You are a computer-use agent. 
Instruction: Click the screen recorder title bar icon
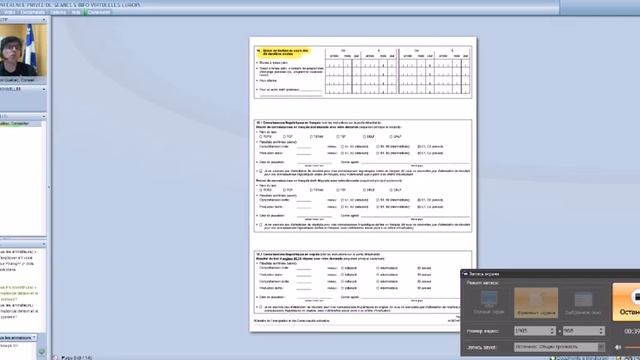click(466, 274)
